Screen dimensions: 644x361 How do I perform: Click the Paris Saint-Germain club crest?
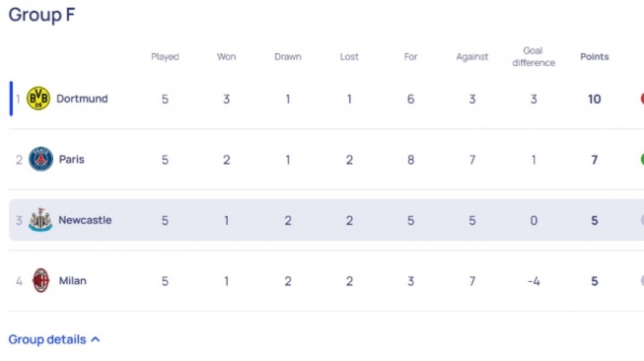[40, 159]
